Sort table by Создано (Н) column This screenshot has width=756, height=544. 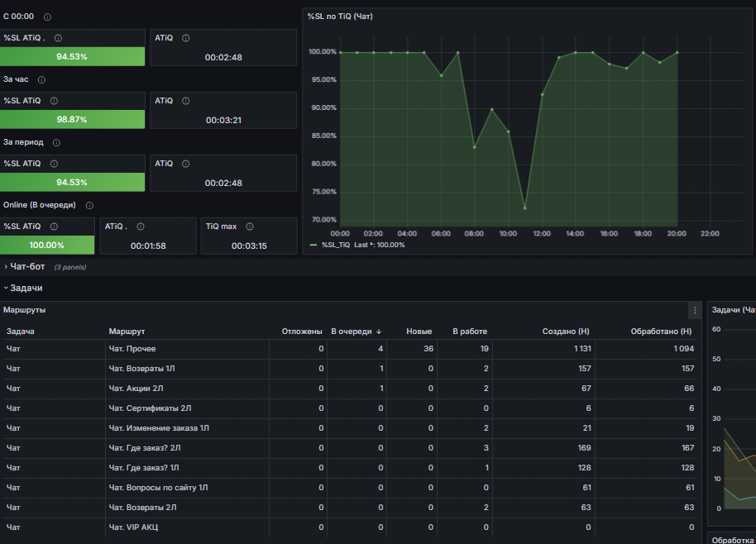(x=566, y=332)
